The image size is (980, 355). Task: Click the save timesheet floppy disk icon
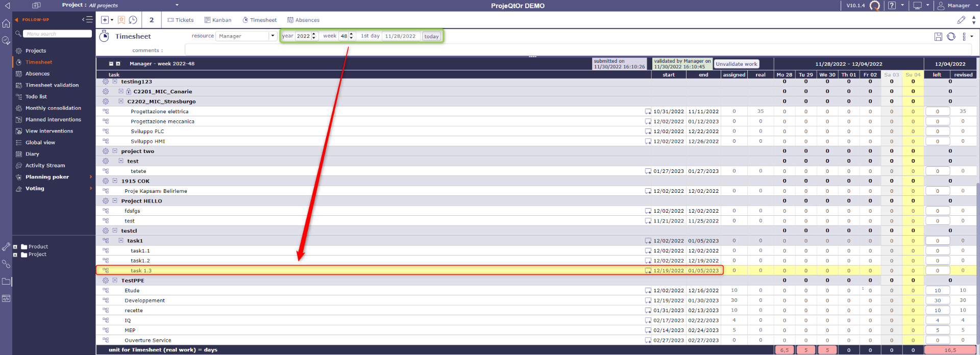(938, 37)
